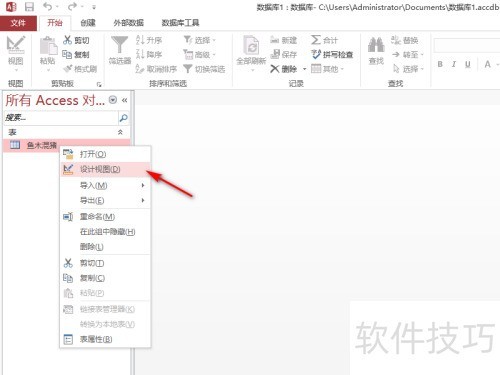Image resolution: width=500 pixels, height=375 pixels.
Task: Open the Customize Quick Access Toolbar arrow
Action: click(94, 7)
